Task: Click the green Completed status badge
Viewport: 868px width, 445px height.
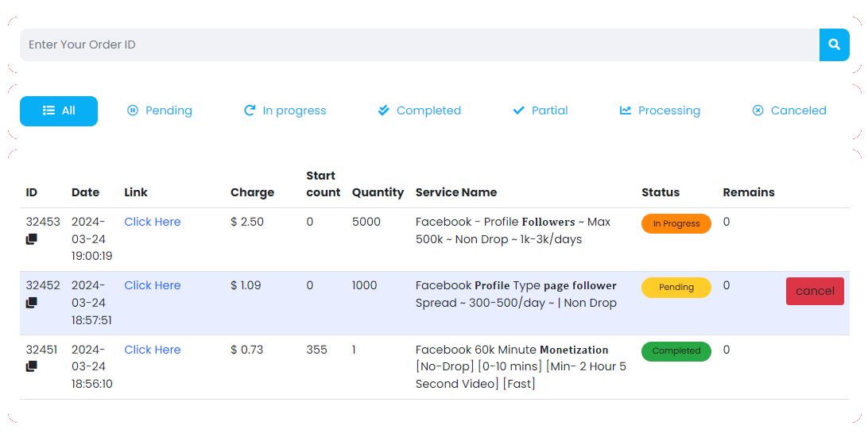Action: pos(676,351)
